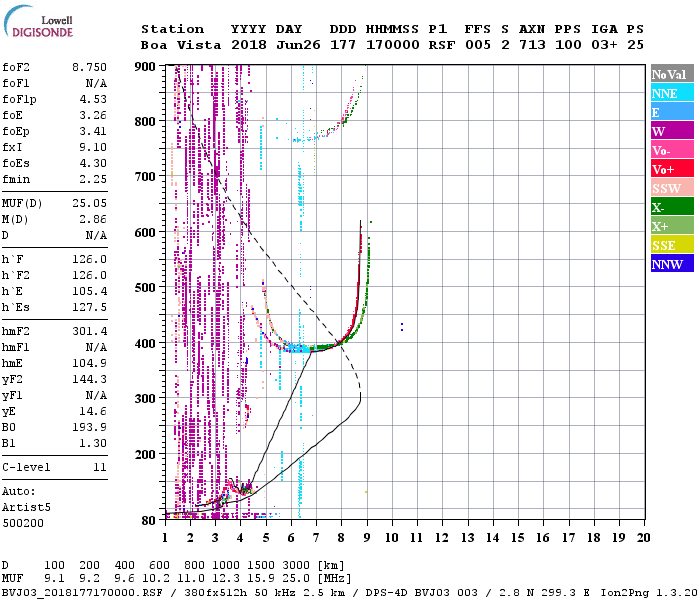This screenshot has width=700, height=600.
Task: Click the fxI value 9.10
Action: (x=93, y=147)
